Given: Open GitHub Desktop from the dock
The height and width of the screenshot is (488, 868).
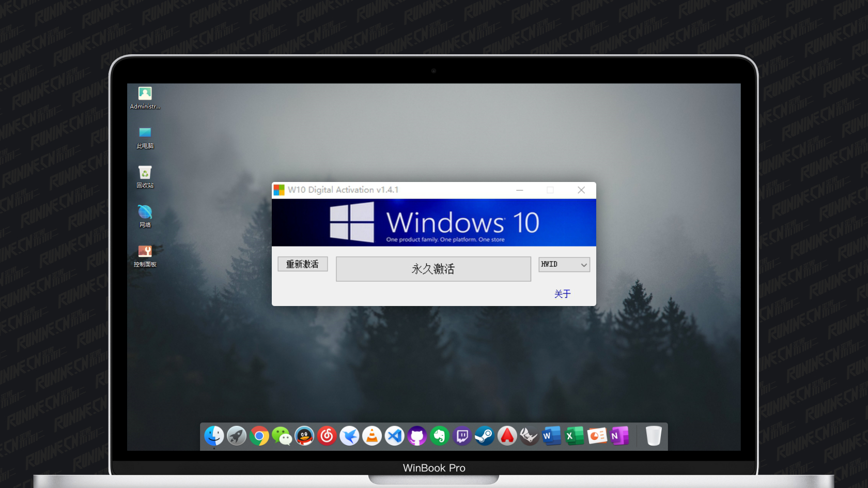Looking at the screenshot, I should click(x=417, y=436).
